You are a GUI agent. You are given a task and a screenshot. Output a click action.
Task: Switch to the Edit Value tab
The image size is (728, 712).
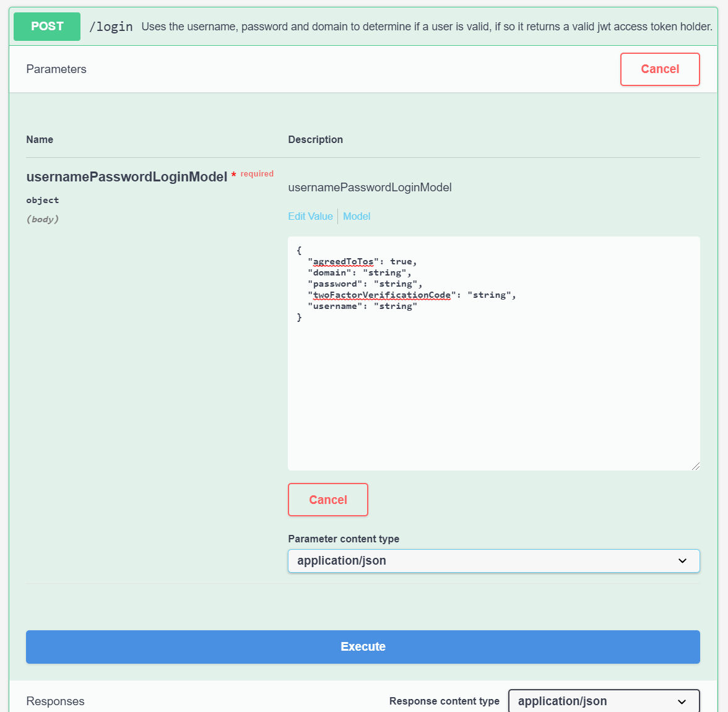tap(310, 217)
